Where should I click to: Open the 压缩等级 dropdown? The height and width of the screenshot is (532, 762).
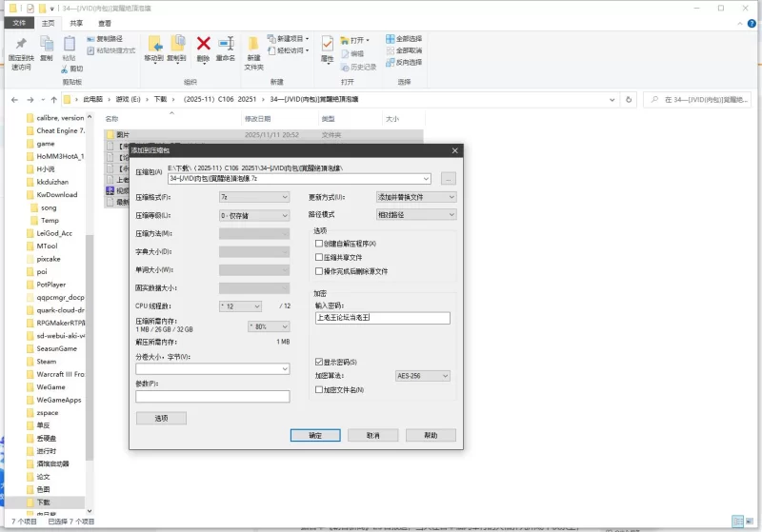(x=253, y=215)
